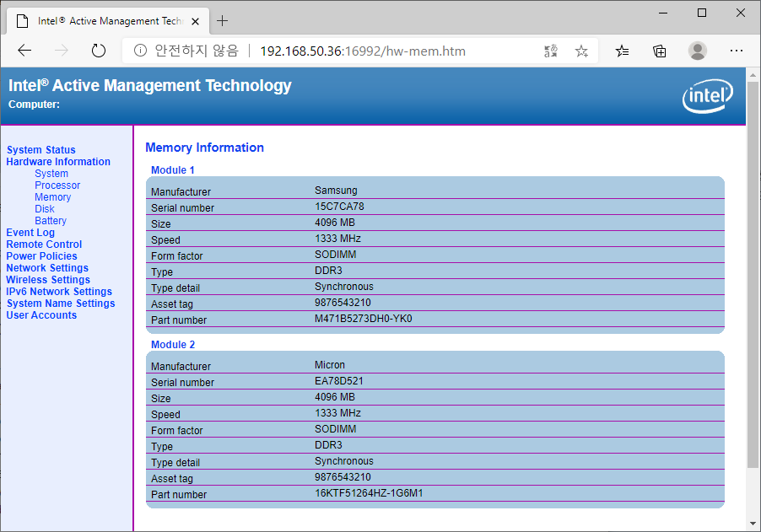Click the page scrollbar up arrow
The width and height of the screenshot is (761, 532).
click(753, 75)
